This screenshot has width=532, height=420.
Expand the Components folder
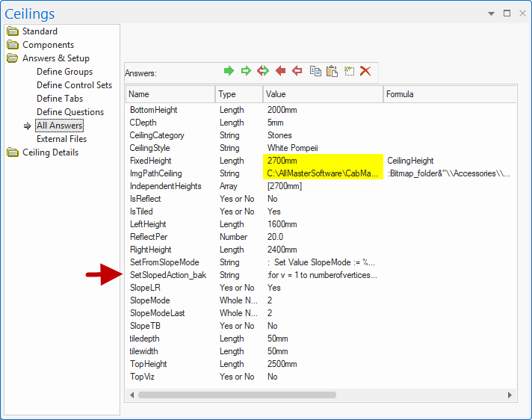[48, 45]
